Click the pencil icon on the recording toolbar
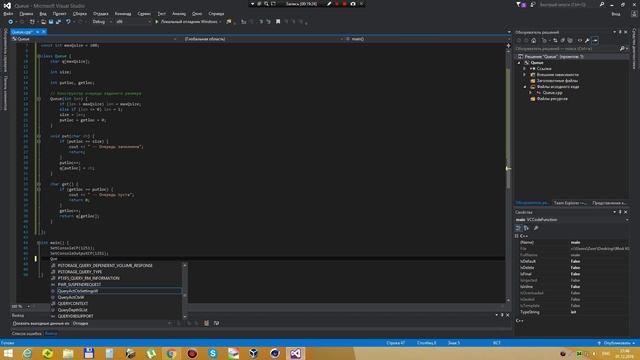The width and height of the screenshot is (640, 360). coord(329,4)
